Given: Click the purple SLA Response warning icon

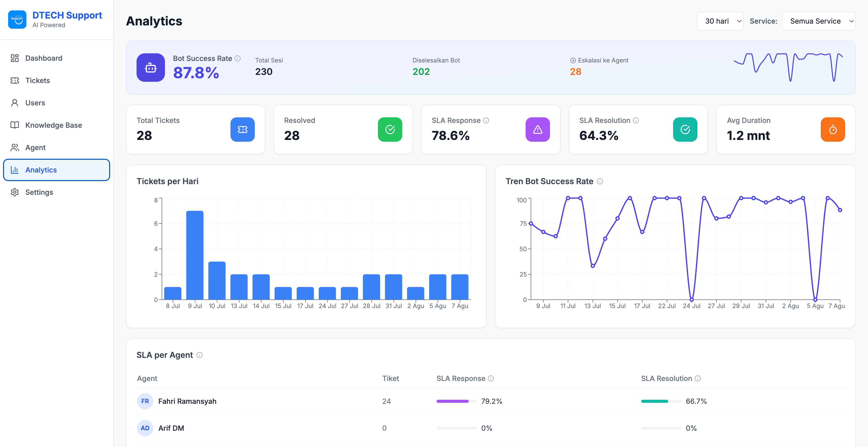Looking at the screenshot, I should coord(538,130).
